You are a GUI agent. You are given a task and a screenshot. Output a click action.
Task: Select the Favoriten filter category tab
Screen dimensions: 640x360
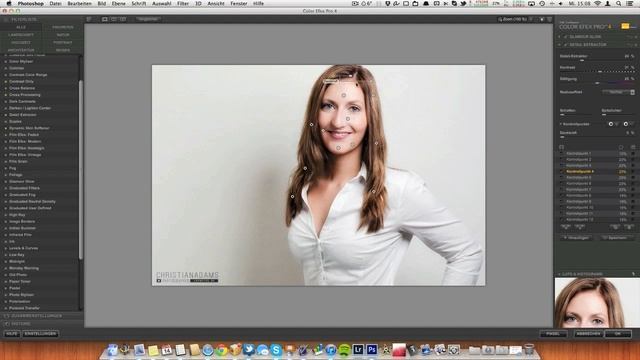click(63, 27)
